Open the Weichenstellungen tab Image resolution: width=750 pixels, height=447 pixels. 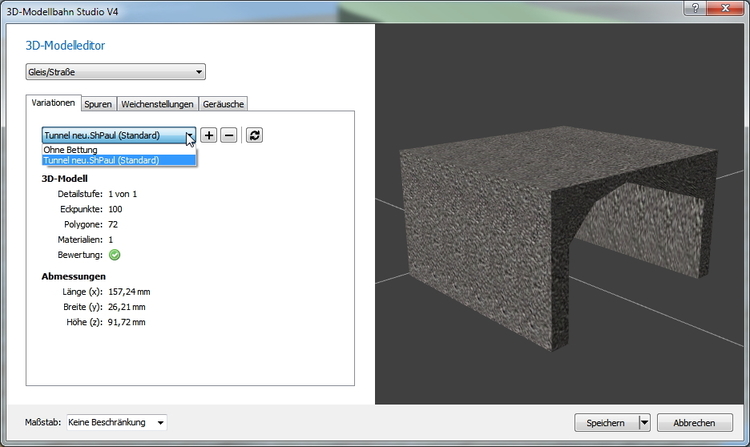[x=157, y=104]
